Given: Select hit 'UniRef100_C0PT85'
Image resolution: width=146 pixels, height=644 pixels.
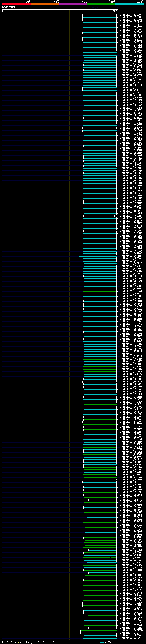Looking at the screenshot, I should tap(131, 254).
